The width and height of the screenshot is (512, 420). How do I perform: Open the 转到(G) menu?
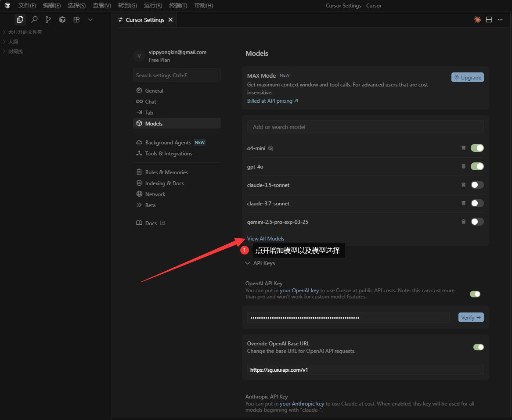(127, 6)
